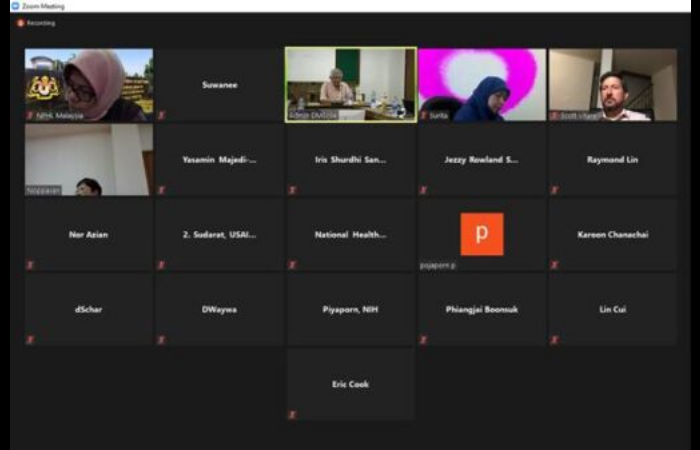This screenshot has height=450, width=700.
Task: Click muted mic icon on Nor Azian tile
Action: 30,265
